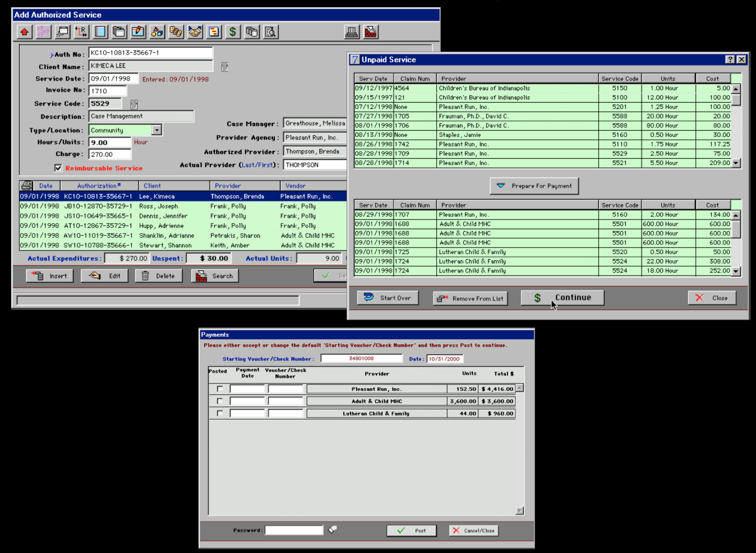Click Remove From List button

click(471, 298)
